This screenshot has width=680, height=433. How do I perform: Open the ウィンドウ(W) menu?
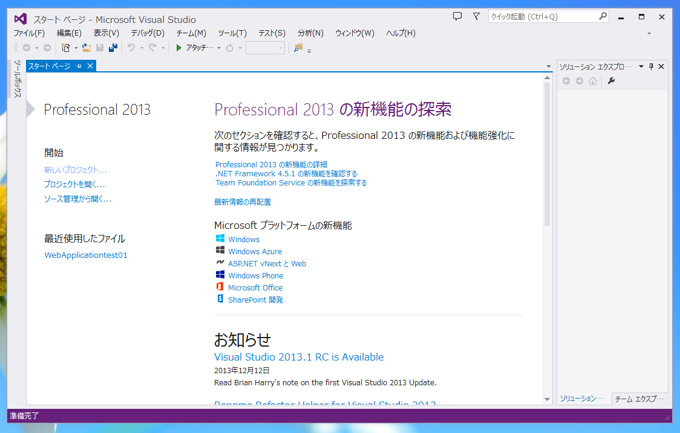(x=354, y=33)
